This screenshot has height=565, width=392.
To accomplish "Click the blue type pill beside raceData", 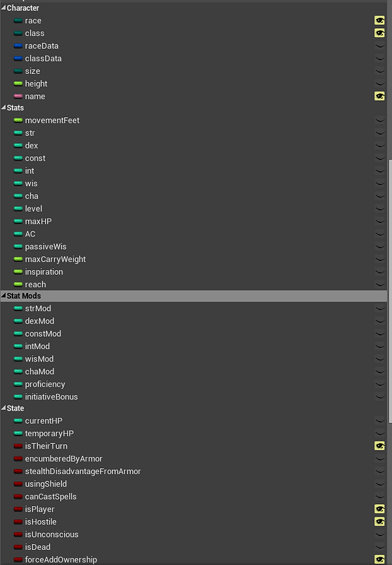I will coord(18,46).
